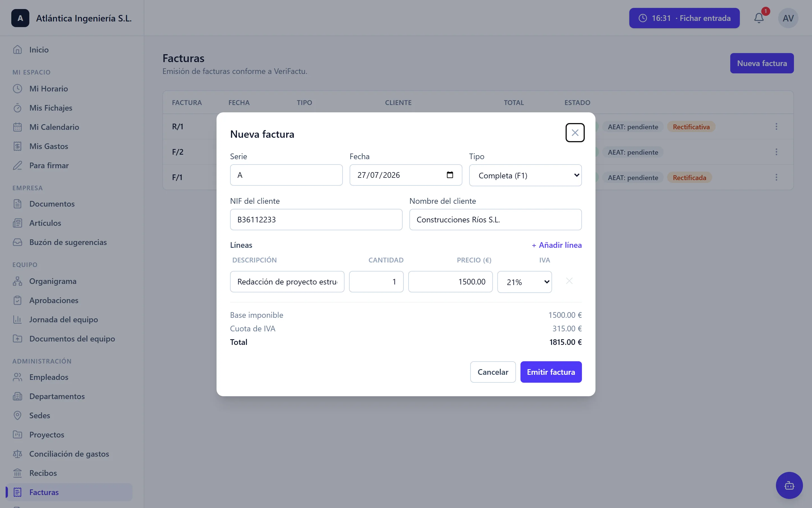Viewport: 812px width, 508px height.
Task: Focus the line Descripción field
Action: coord(287,282)
